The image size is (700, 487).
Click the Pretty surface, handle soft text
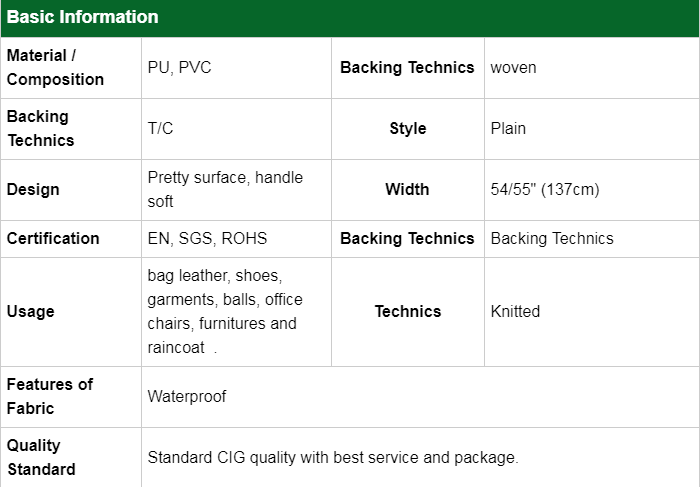(224, 189)
